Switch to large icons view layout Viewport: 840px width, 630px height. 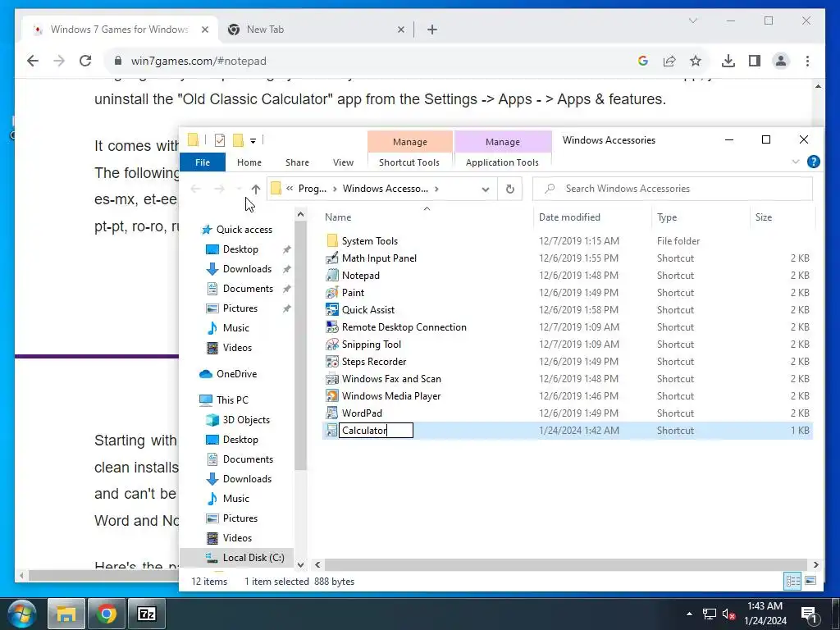tap(810, 582)
